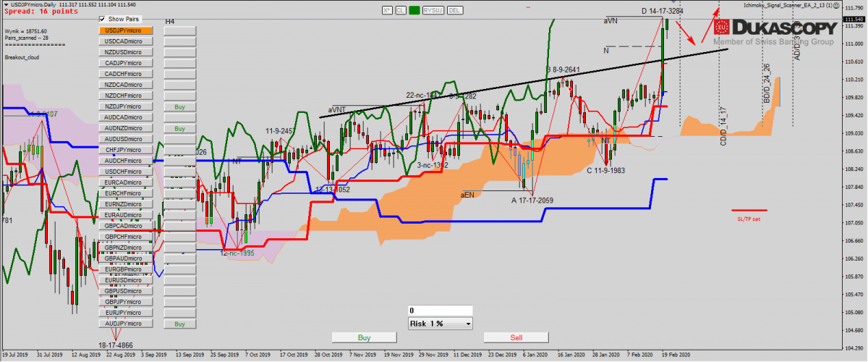Viewport: 868px width, 362px height.
Task: Select the GBPAUDmicro pair button
Action: 125,258
